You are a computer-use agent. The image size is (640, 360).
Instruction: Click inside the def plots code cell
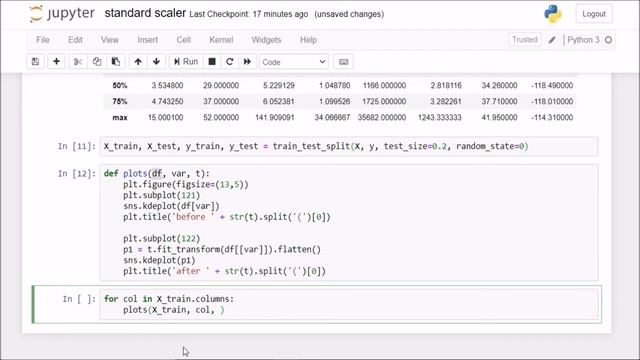click(x=349, y=222)
